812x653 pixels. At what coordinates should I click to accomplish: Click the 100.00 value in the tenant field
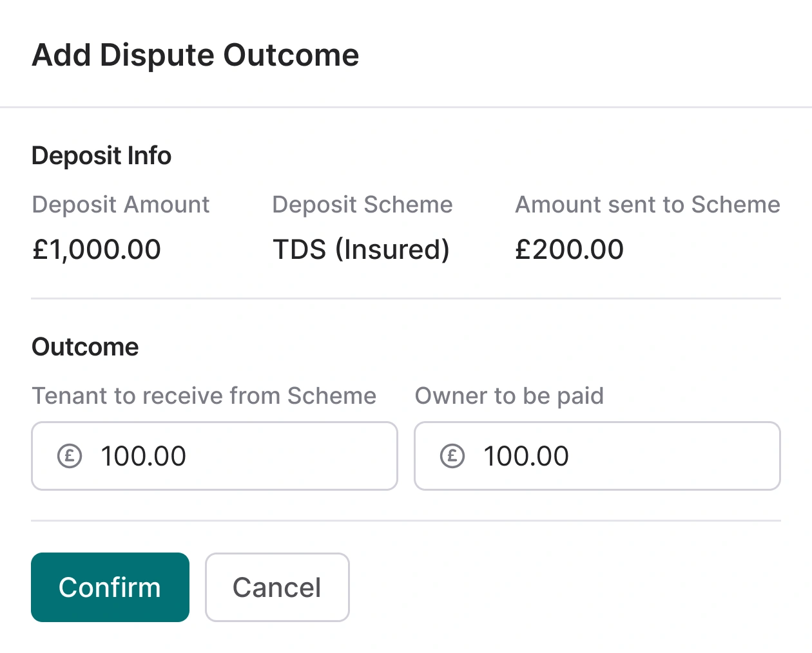(143, 456)
